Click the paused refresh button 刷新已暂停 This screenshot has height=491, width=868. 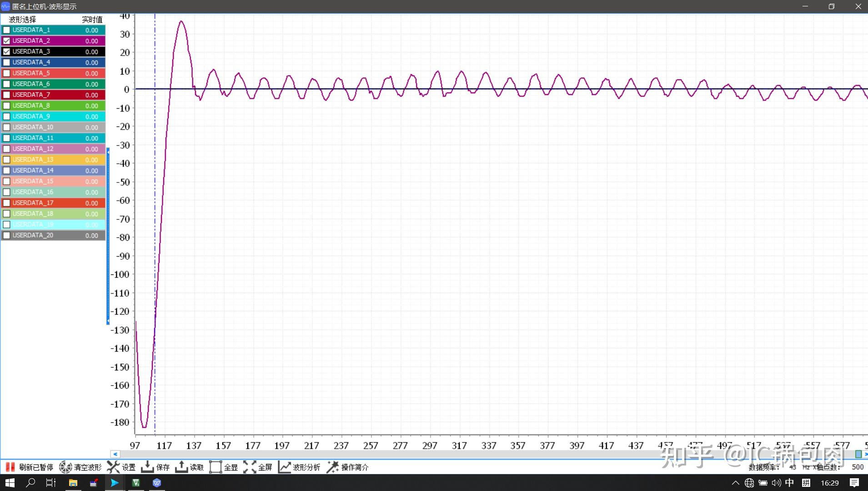pos(29,467)
